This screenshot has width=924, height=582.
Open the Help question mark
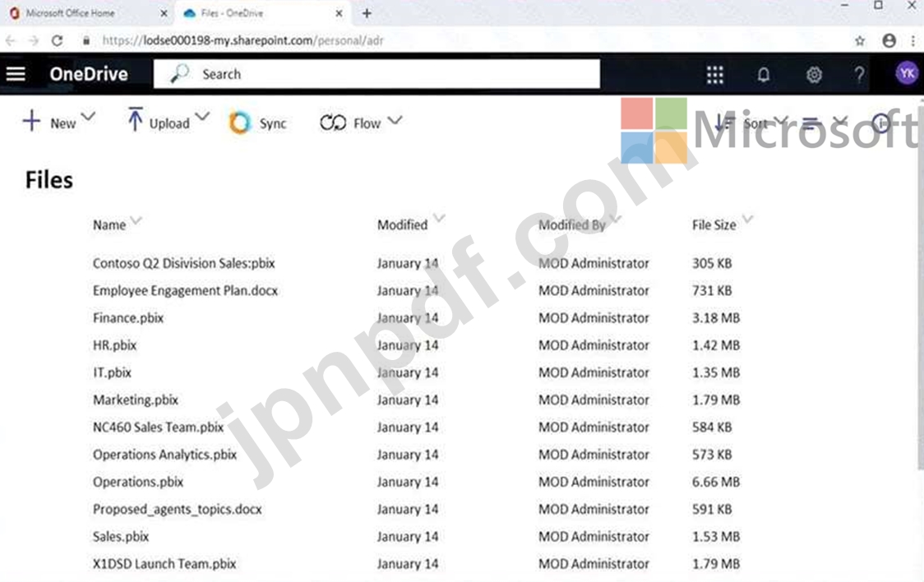point(859,74)
